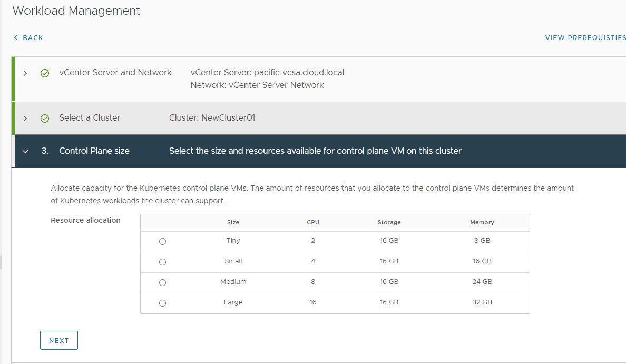Click the chevron icon on Control Plane size header
The height and width of the screenshot is (364, 626).
[x=25, y=151]
